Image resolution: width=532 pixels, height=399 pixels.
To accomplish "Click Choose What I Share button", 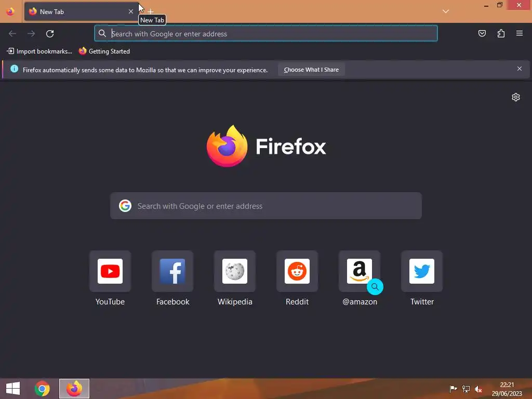I will (x=311, y=70).
